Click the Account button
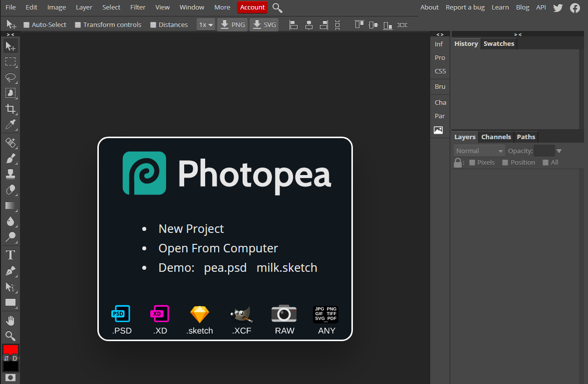 pos(253,7)
